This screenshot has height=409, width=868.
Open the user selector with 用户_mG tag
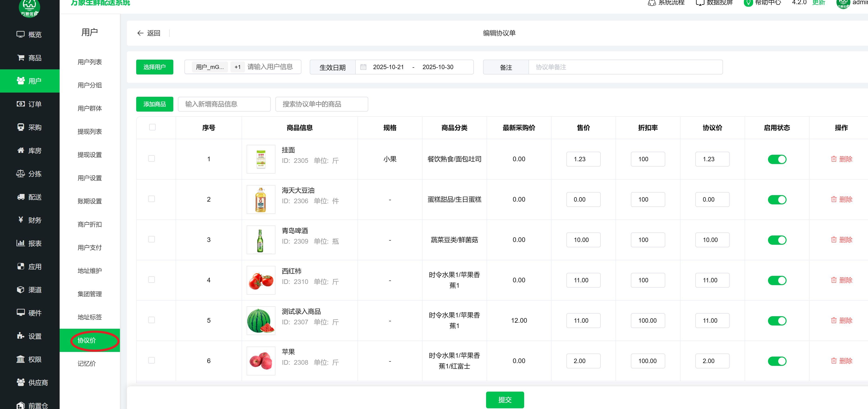point(210,67)
